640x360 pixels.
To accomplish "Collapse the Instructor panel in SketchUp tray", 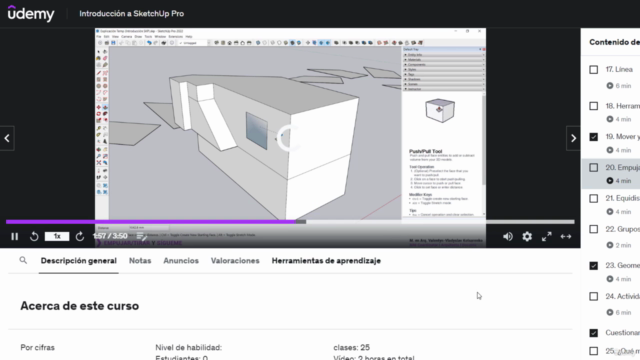I will click(444, 89).
